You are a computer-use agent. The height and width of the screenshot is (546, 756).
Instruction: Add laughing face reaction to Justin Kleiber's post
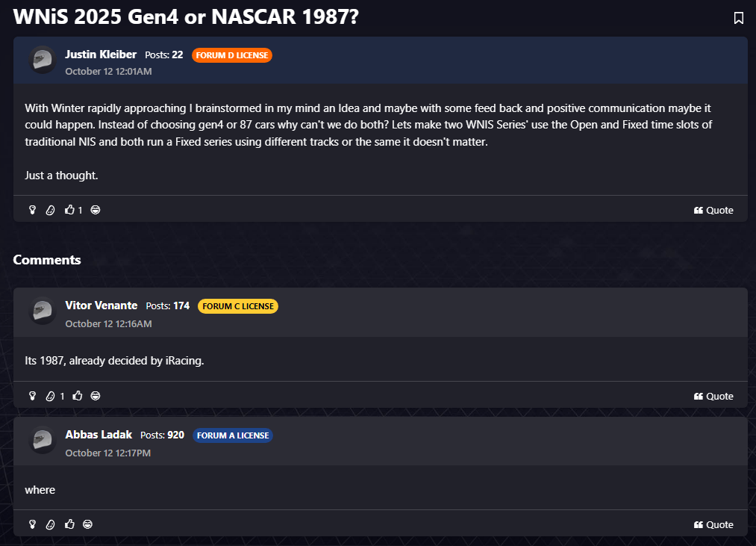96,210
